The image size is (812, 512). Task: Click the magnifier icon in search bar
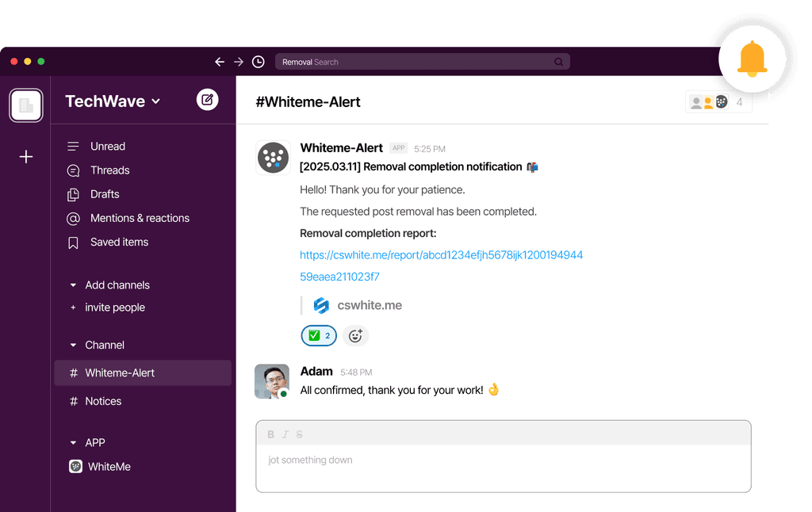click(x=558, y=62)
